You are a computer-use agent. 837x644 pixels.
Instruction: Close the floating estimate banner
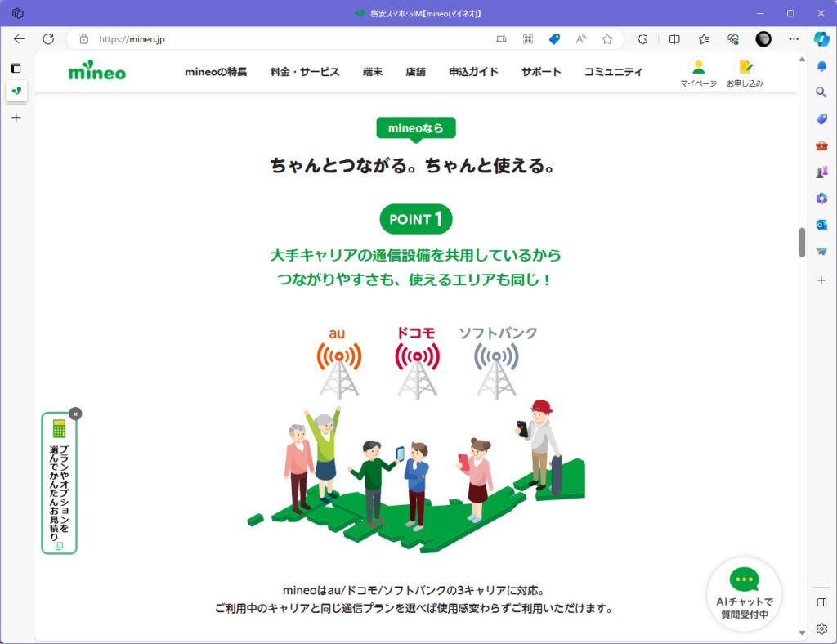pos(75,414)
